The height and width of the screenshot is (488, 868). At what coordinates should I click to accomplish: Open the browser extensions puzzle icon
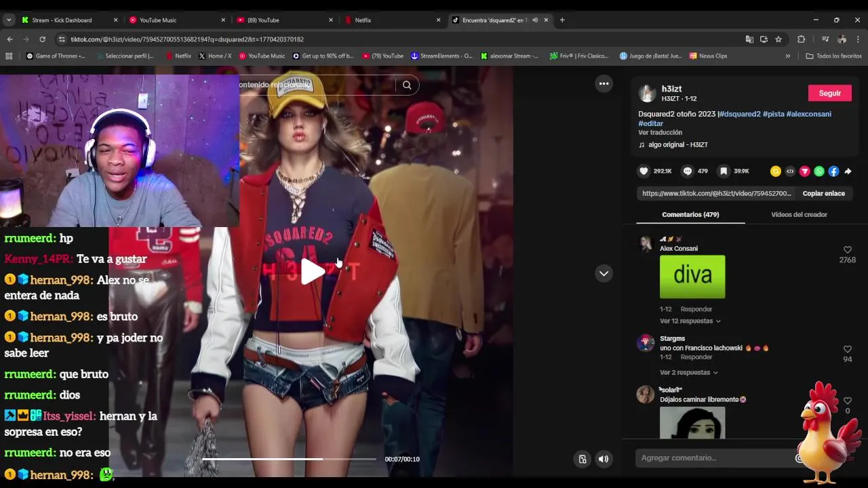801,39
